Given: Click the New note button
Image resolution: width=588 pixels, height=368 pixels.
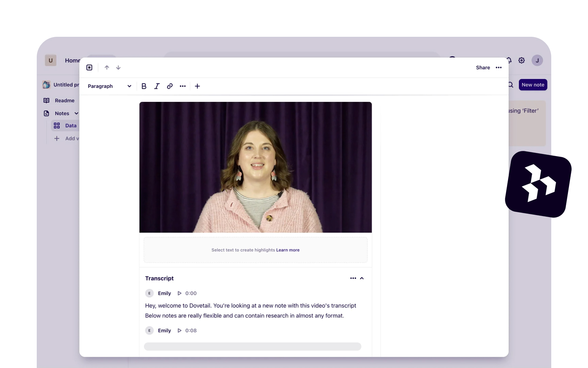Looking at the screenshot, I should tap(533, 85).
